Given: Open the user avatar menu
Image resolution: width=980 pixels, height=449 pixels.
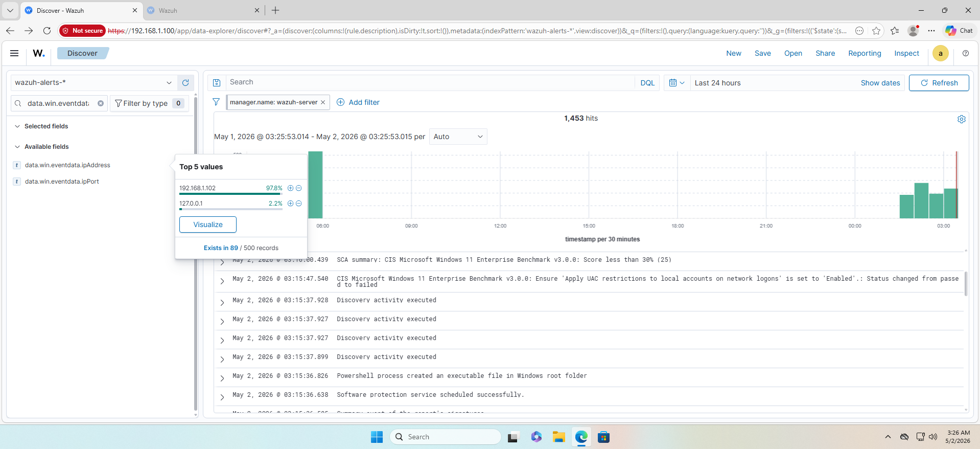Looking at the screenshot, I should coord(940,53).
